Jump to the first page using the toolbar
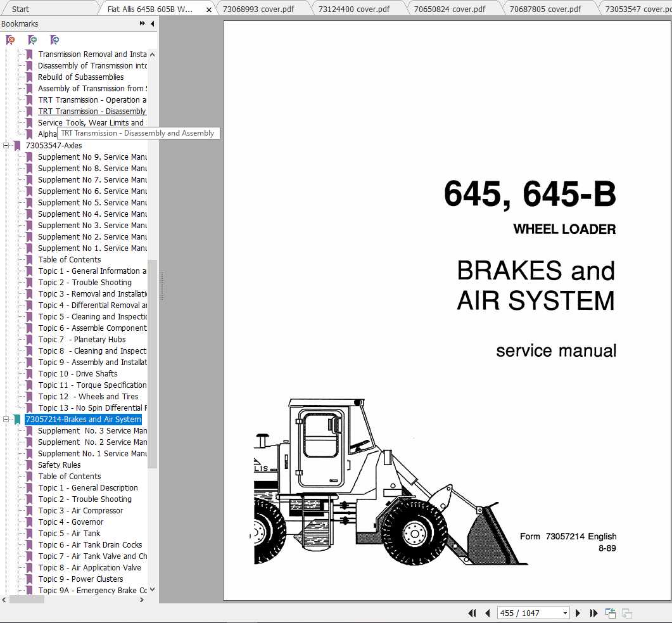Screen dimensions: 672x623 click(x=472, y=613)
